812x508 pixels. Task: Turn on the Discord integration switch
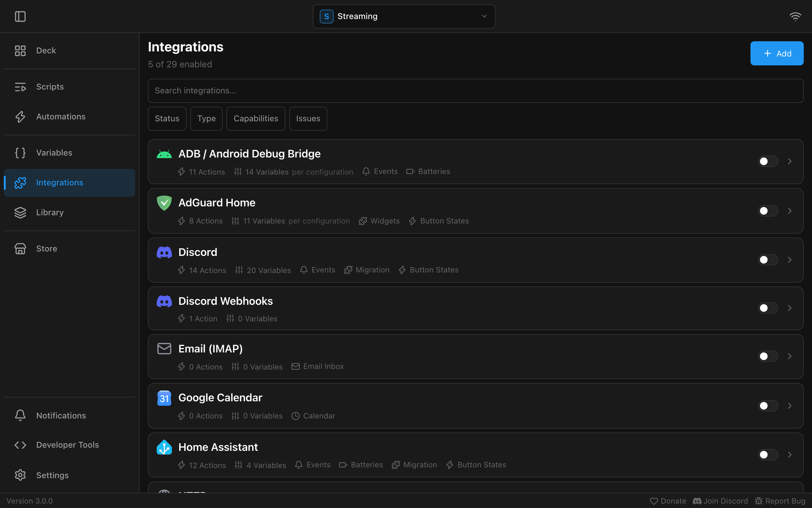point(768,260)
